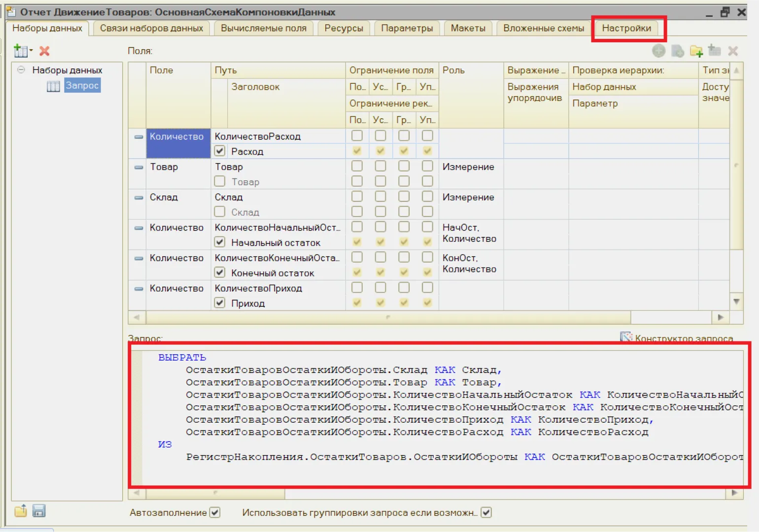Screen dimensions: 759x532
Task: Collapse the Товар field row
Action: [138, 167]
